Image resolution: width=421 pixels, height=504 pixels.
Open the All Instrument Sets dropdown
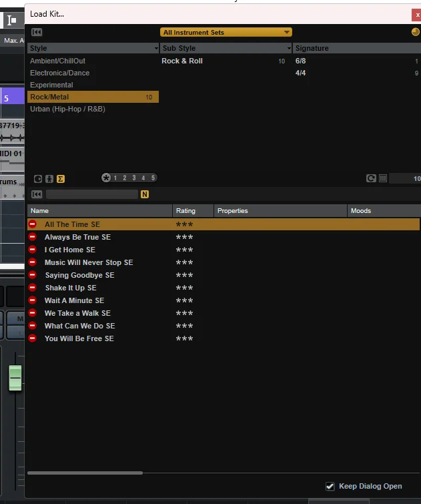226,32
